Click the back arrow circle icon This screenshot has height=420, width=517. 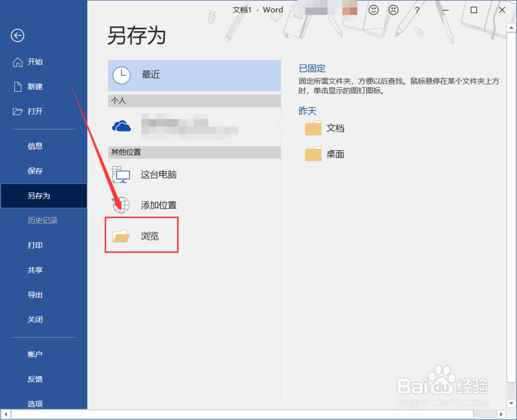tap(18, 36)
